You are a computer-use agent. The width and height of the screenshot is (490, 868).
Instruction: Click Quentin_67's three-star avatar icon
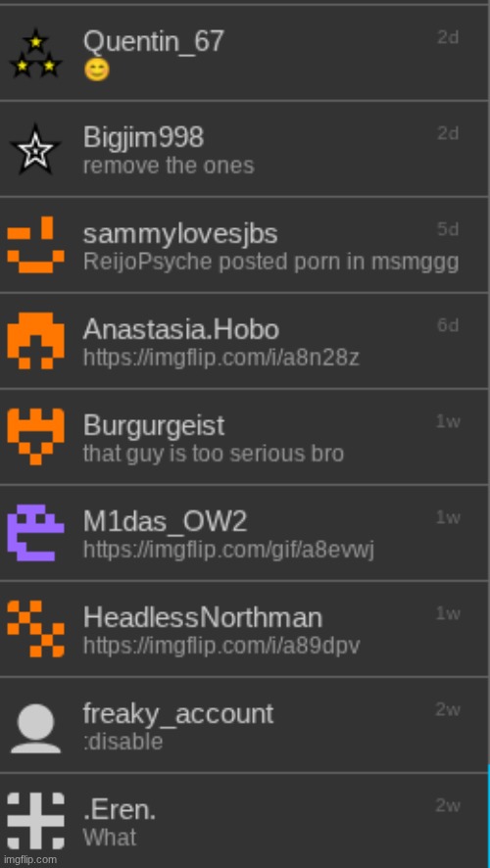[36, 53]
